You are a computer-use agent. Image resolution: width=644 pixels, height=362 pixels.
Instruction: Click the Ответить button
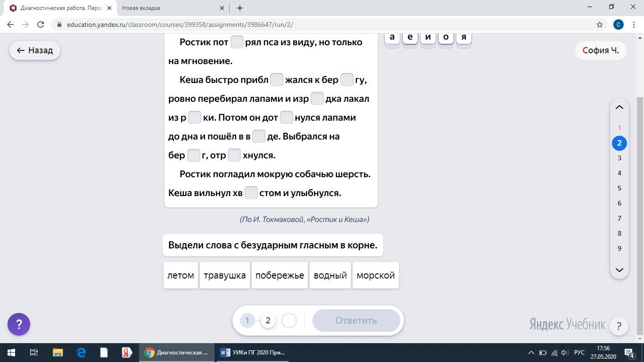[x=356, y=321]
